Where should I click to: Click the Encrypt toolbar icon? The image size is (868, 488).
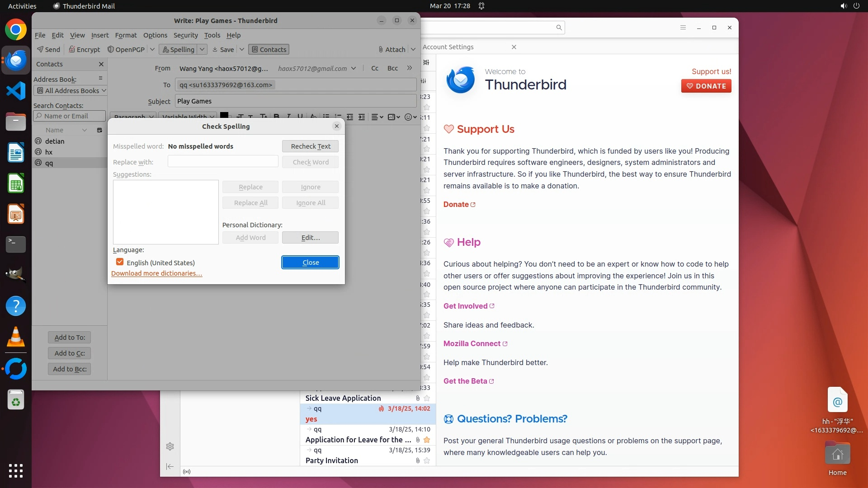[x=84, y=49]
